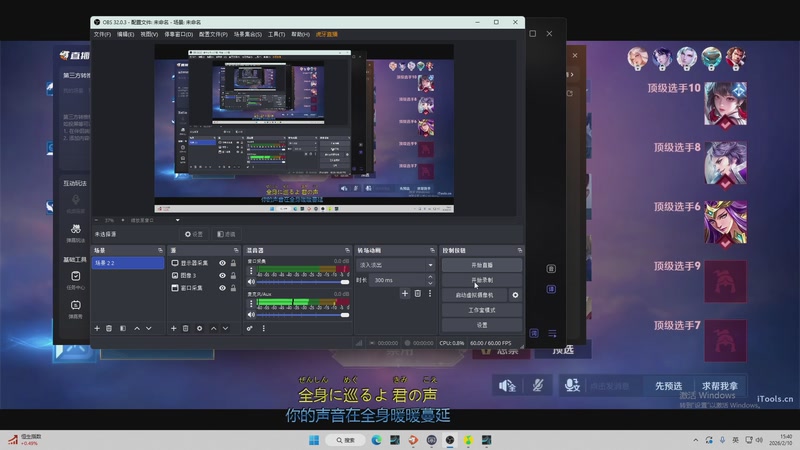Toggle game voice speaker icon in game
Viewport: 800px width, 450px height.
pyautogui.click(x=507, y=386)
